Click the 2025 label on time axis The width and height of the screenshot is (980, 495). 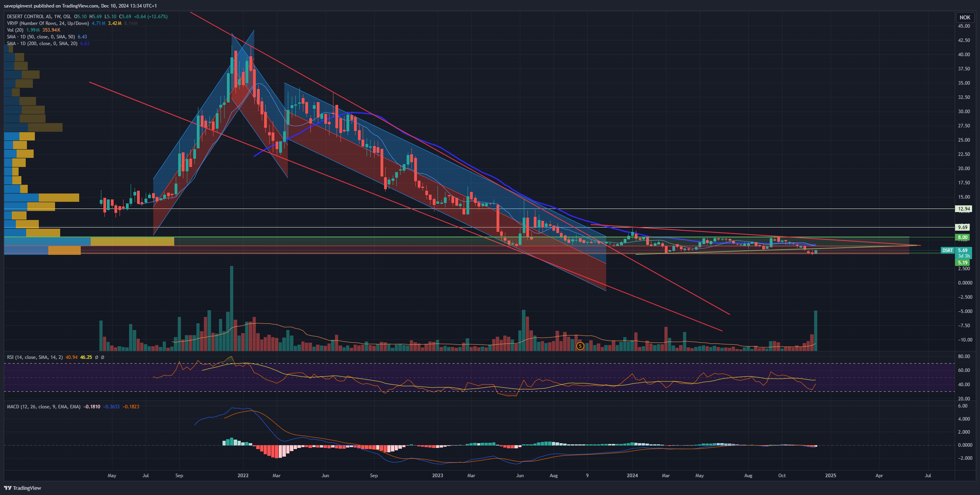coord(830,476)
